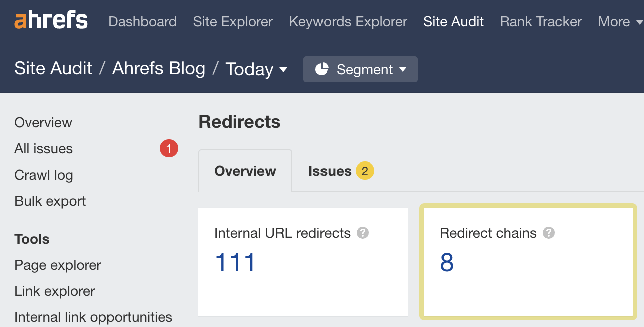
Task: Expand the More navigation menu
Action: pos(619,22)
